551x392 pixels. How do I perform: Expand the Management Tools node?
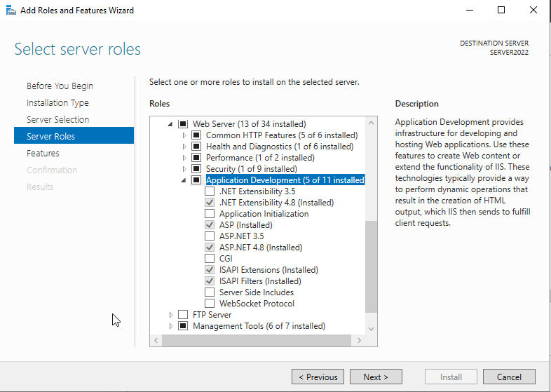pos(171,326)
